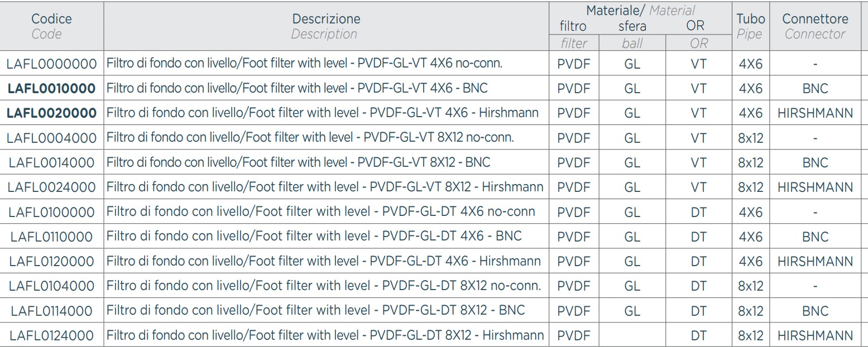This screenshot has width=868, height=347.
Task: Select the PVDF-GL-DT 4X6 - BNC description
Action: [314, 237]
